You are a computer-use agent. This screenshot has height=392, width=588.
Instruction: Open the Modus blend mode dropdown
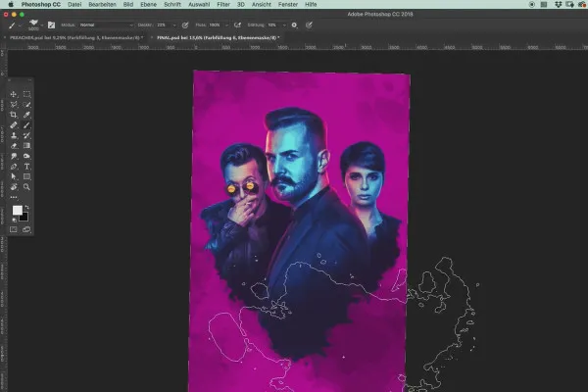[106, 25]
